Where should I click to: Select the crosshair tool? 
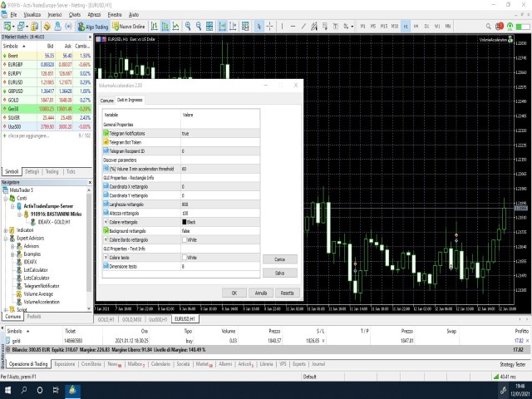pyautogui.click(x=269, y=26)
